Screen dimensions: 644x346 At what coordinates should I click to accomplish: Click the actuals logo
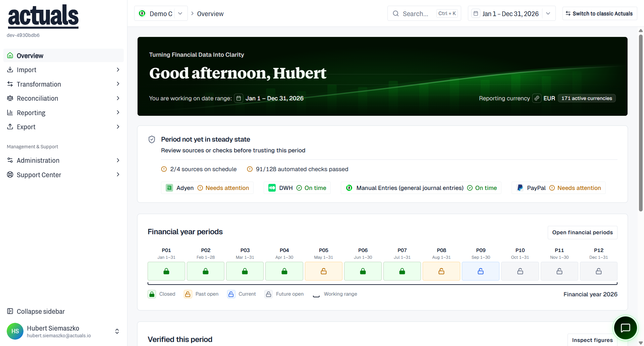point(43,16)
